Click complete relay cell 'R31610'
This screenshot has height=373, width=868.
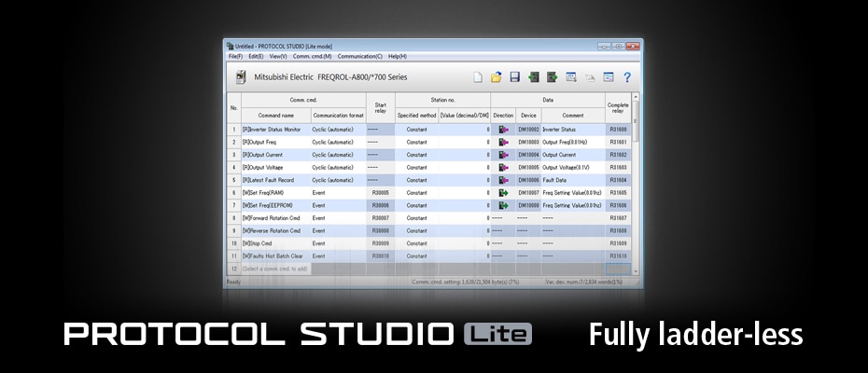[618, 256]
